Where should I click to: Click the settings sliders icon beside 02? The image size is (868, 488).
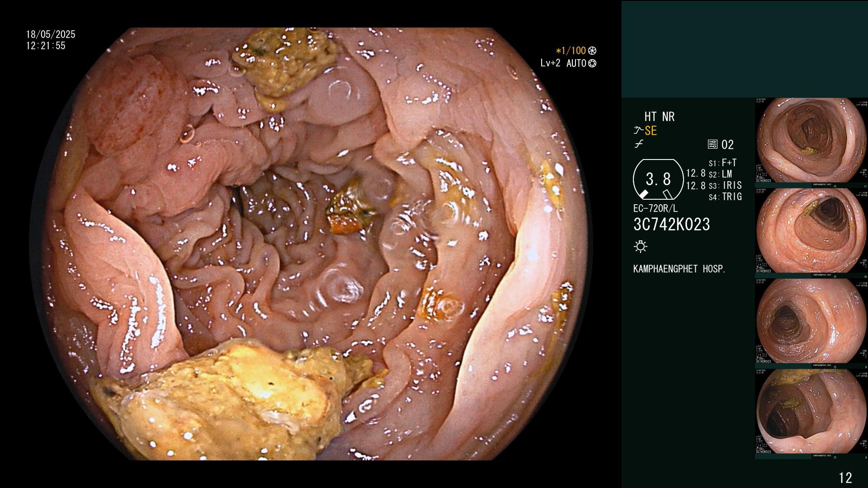click(712, 145)
